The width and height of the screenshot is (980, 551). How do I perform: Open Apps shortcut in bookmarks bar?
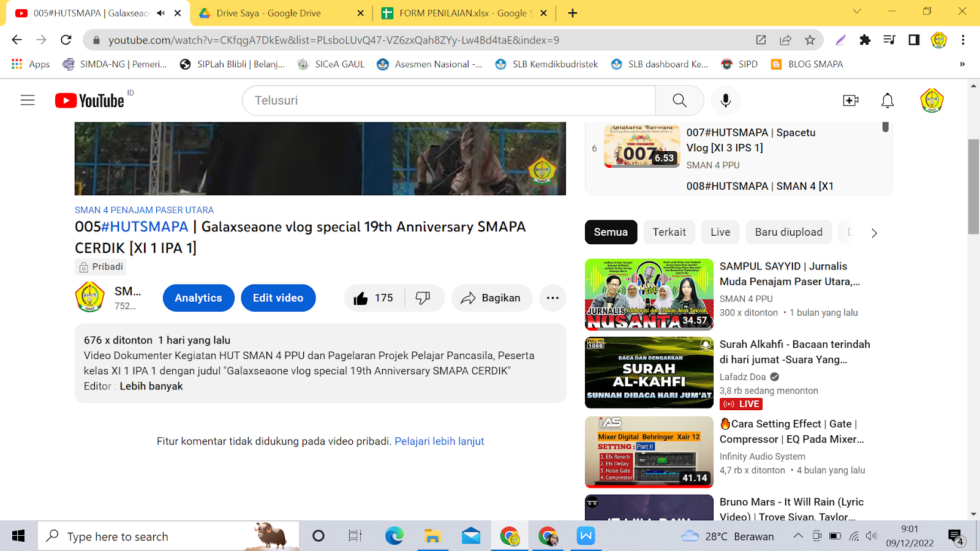pyautogui.click(x=31, y=64)
